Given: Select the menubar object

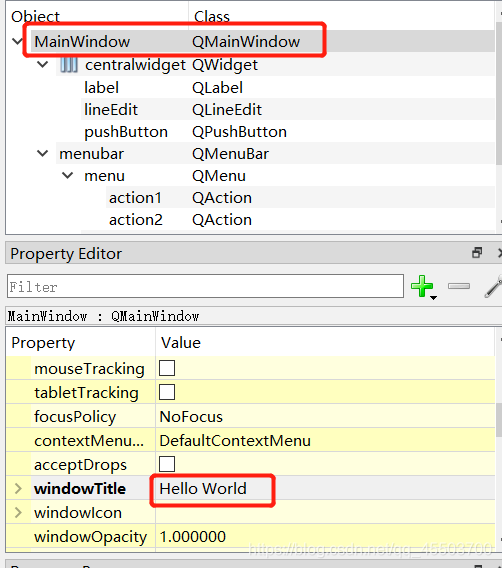Looking at the screenshot, I should tap(91, 154).
